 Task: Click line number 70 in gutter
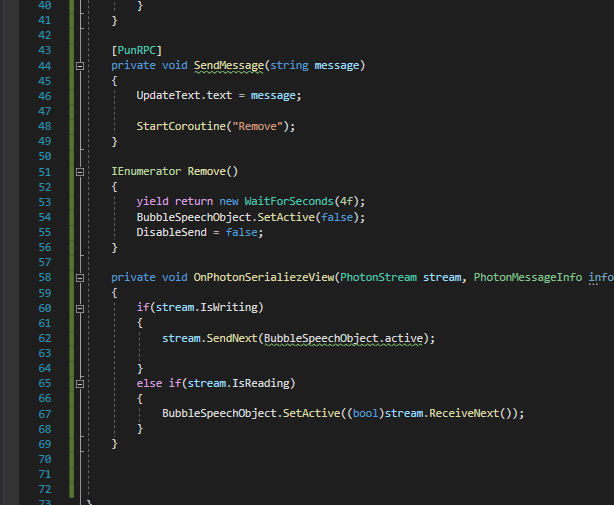45,459
